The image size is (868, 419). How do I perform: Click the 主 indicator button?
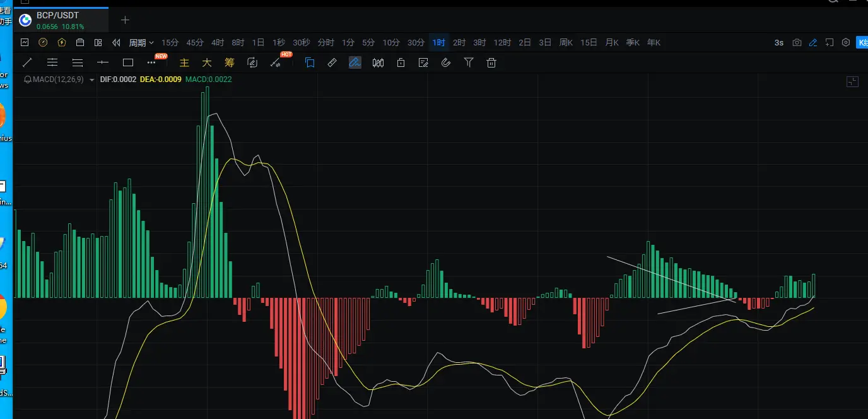(184, 62)
